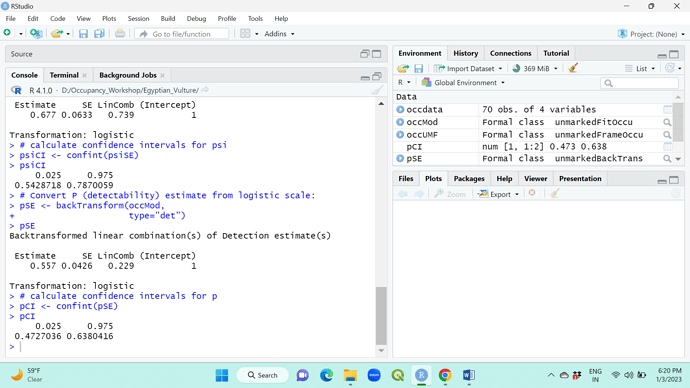This screenshot has width=690, height=388.
Task: Open Project (None) dropdown
Action: pyautogui.click(x=651, y=34)
